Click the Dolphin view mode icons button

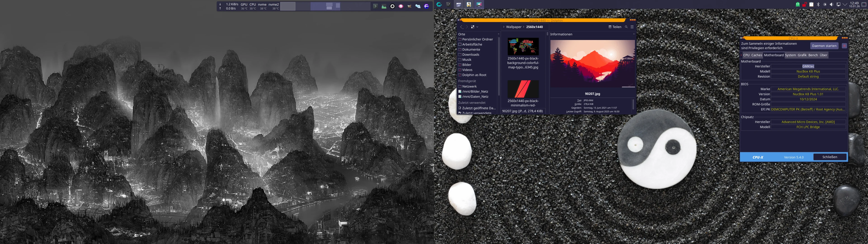472,27
